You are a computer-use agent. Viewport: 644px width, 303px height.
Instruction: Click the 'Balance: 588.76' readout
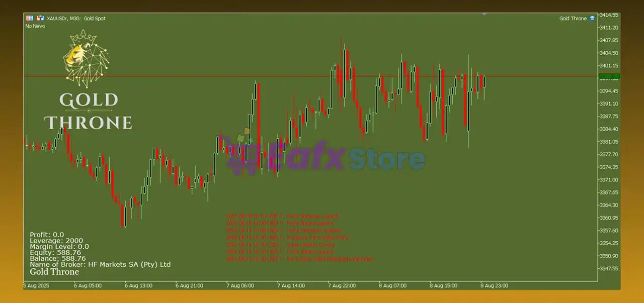(x=58, y=259)
